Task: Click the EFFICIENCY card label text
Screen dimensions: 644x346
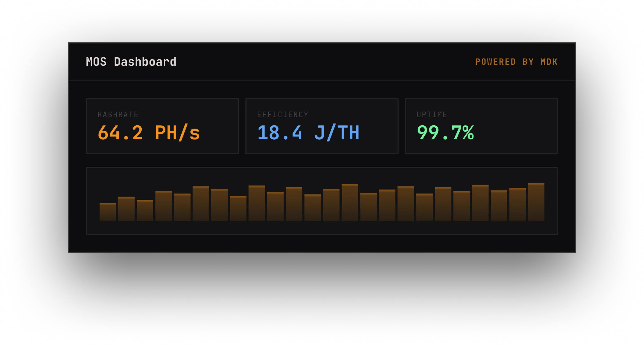Action: 283,114
